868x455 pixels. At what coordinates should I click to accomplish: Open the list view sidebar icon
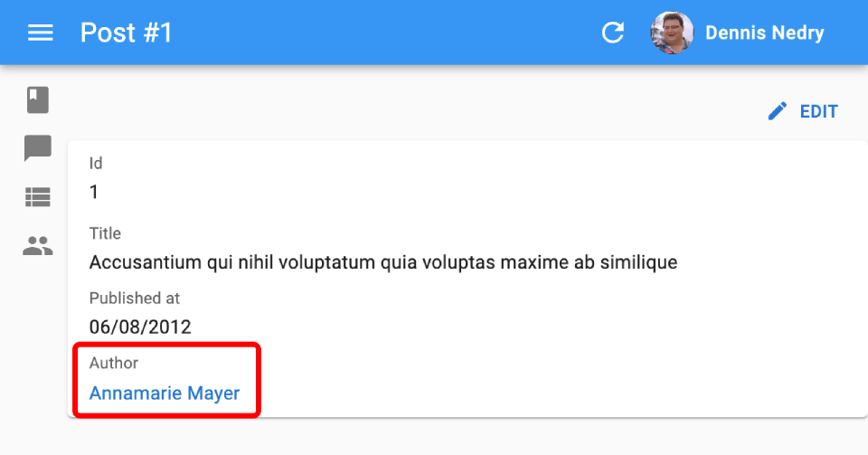tap(38, 196)
